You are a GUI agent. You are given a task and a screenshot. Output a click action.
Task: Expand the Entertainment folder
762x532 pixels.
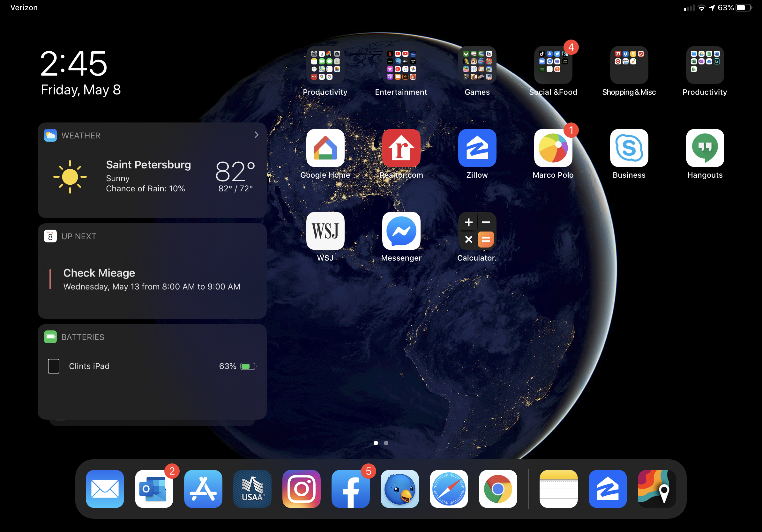coord(401,65)
